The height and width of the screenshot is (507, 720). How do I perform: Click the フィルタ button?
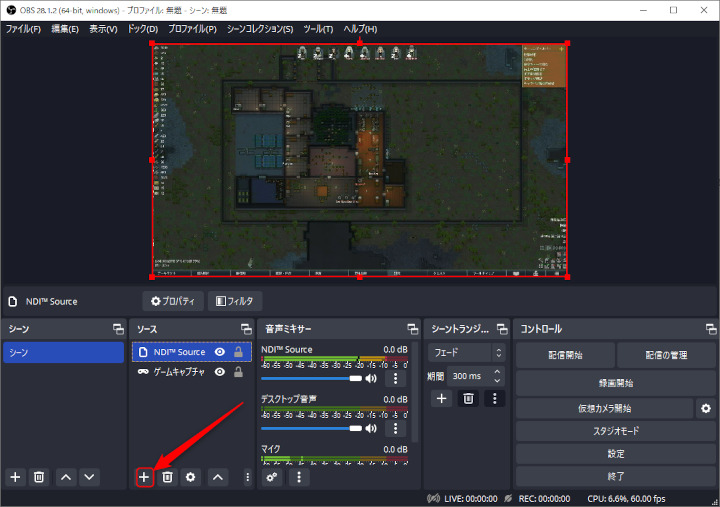tap(235, 301)
